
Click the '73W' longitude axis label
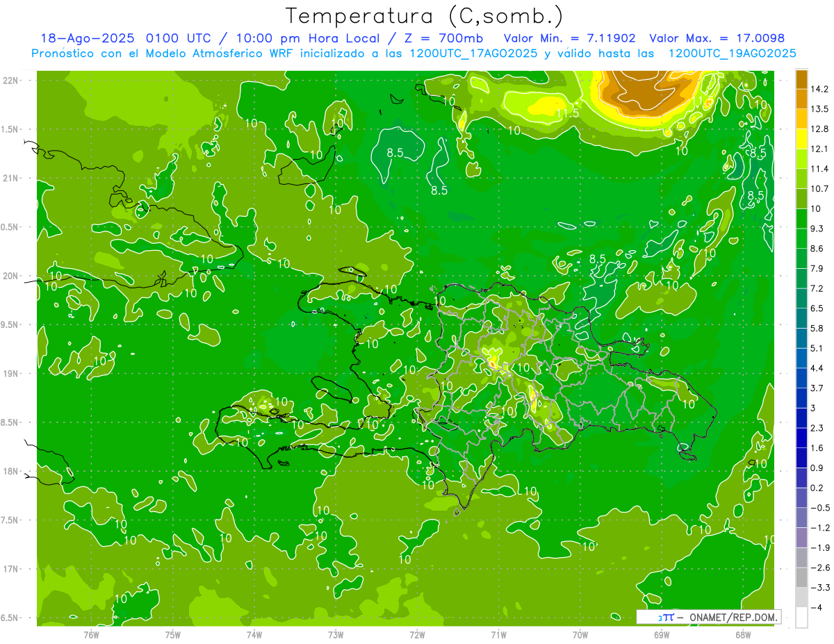coord(335,634)
